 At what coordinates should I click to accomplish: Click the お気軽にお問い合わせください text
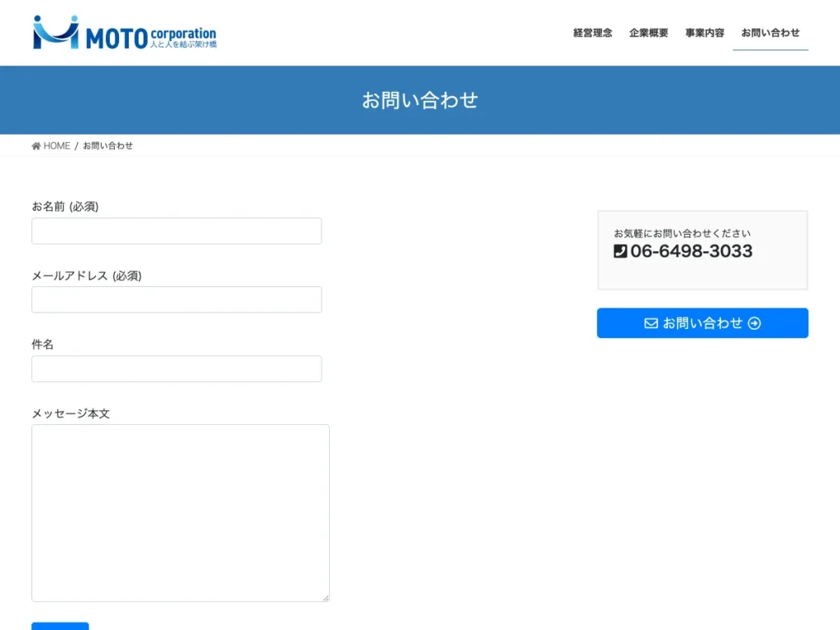pyautogui.click(x=682, y=233)
